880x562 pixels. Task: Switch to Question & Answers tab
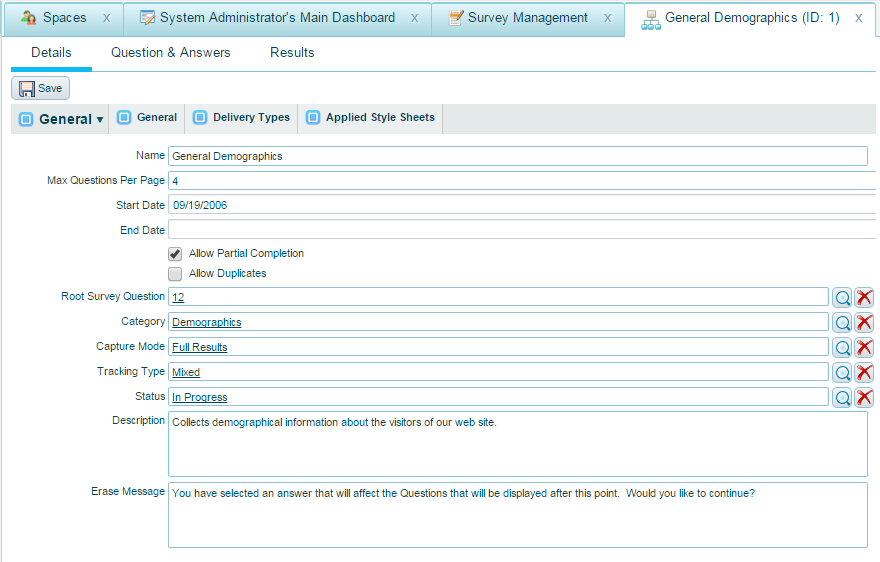tap(171, 53)
